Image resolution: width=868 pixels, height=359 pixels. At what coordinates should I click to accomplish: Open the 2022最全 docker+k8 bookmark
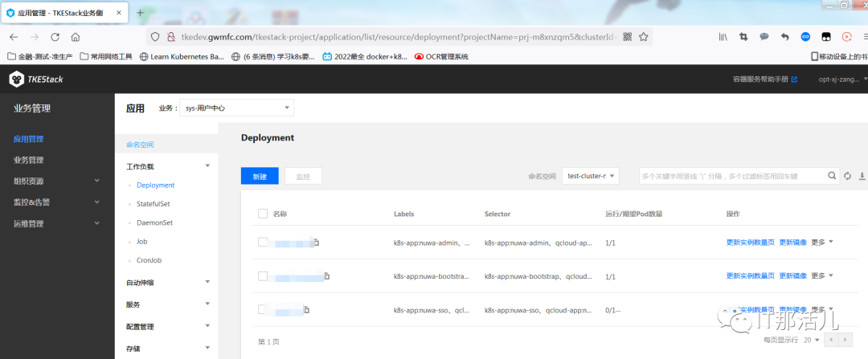click(x=366, y=56)
